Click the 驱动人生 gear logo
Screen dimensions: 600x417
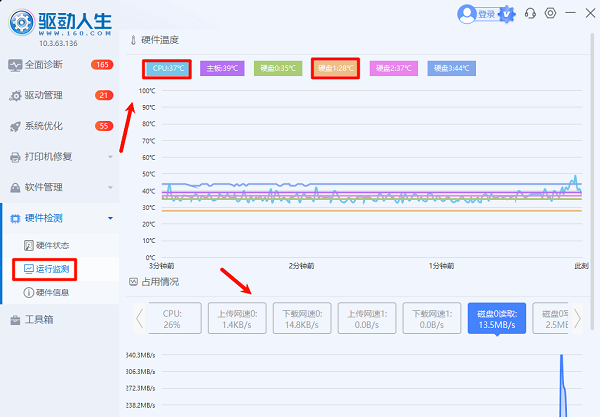(x=22, y=23)
